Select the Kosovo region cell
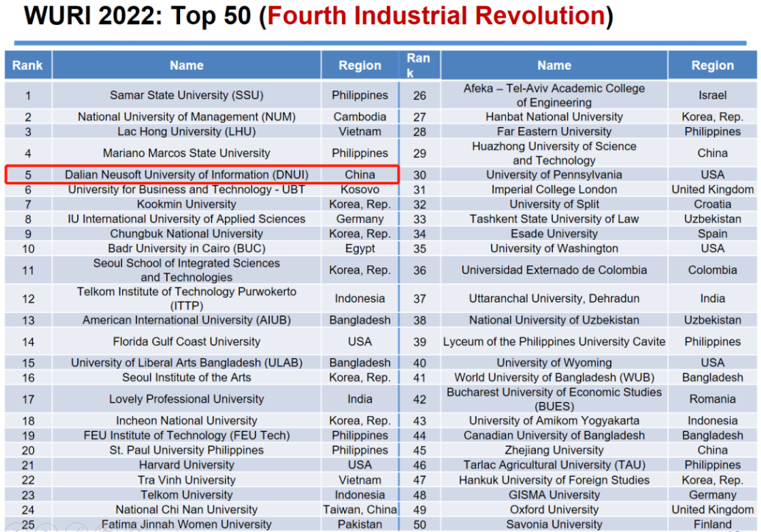 pyautogui.click(x=360, y=190)
